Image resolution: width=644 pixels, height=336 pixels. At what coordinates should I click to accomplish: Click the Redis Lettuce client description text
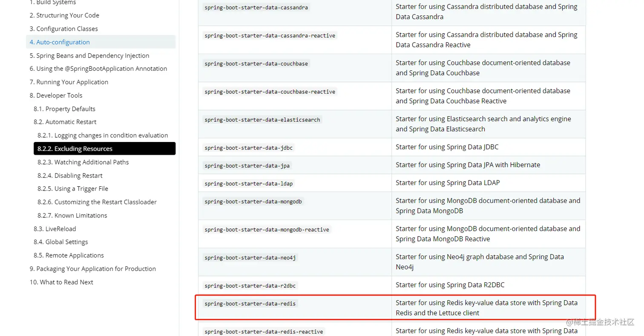(x=487, y=308)
